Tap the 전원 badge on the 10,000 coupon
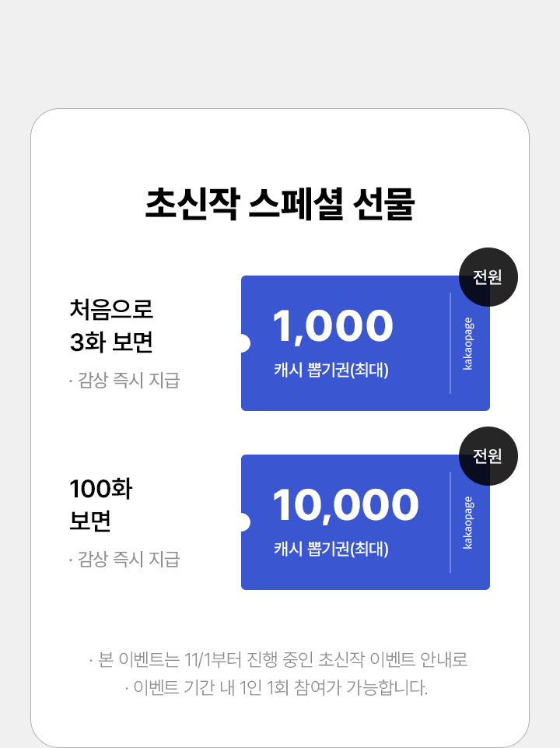 coord(488,456)
